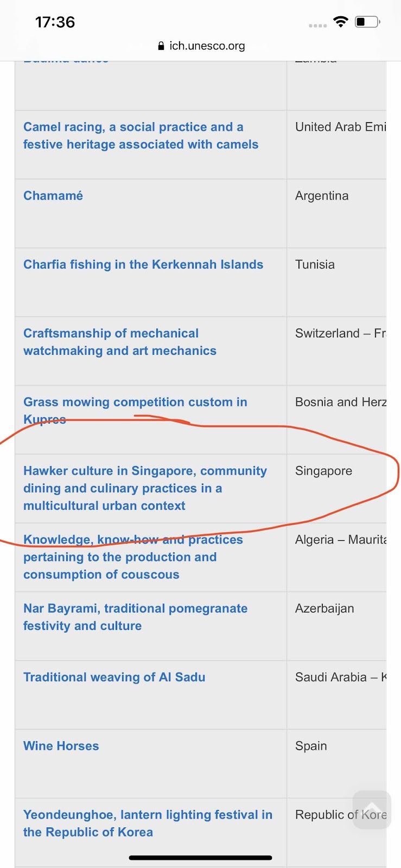Open the Wine Horses link

61,746
